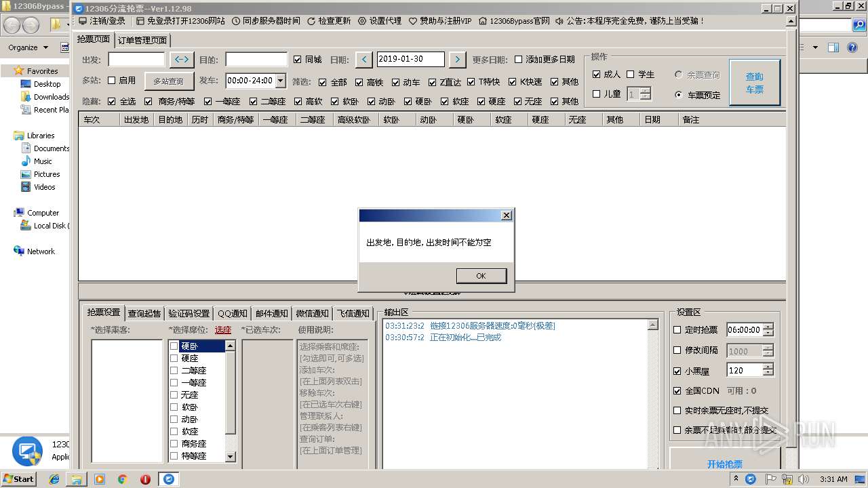Check 硬座 seat type
Image resolution: width=868 pixels, height=488 pixels.
click(x=174, y=359)
